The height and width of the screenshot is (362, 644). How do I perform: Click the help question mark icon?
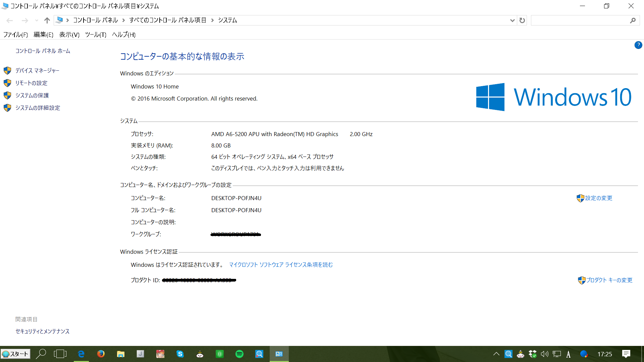tap(638, 45)
